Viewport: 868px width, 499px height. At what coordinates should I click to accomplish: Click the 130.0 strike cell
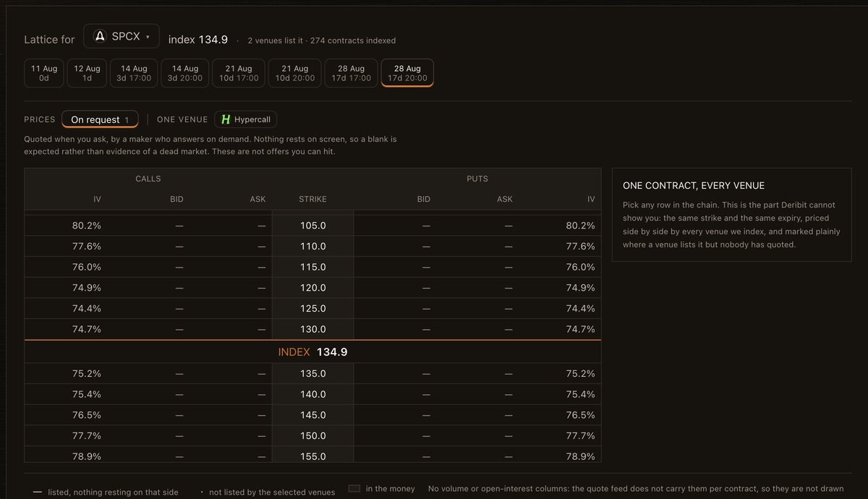click(x=313, y=329)
